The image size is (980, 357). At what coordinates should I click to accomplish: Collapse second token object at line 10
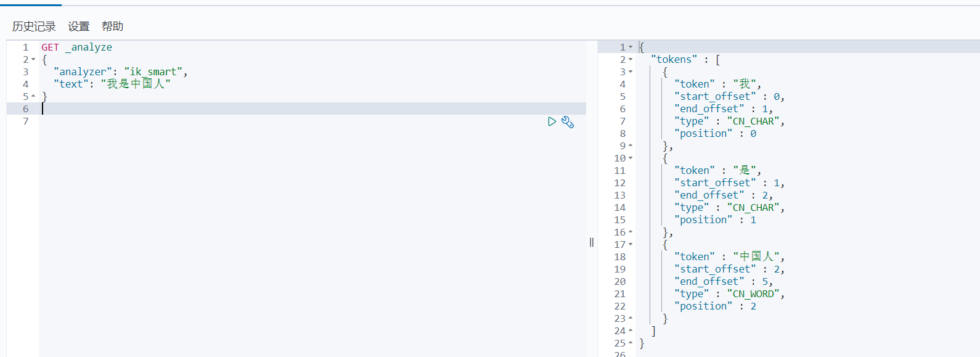tap(631, 158)
